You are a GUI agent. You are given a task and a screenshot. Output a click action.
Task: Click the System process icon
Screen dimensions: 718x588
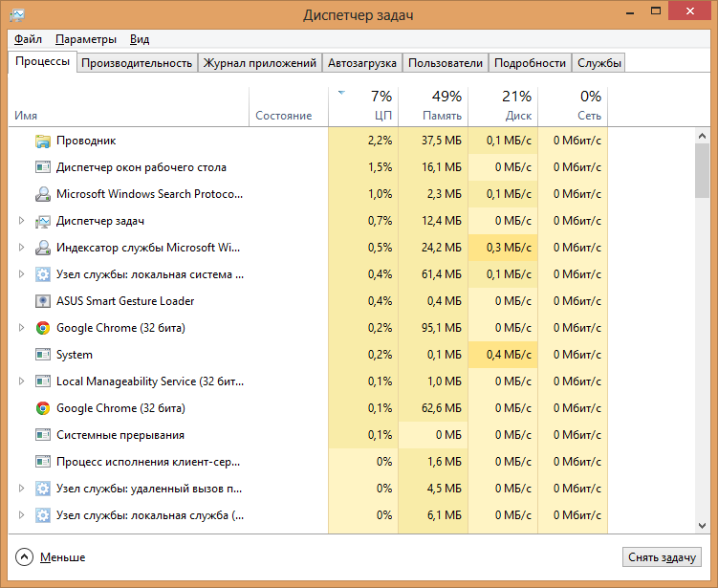click(43, 355)
